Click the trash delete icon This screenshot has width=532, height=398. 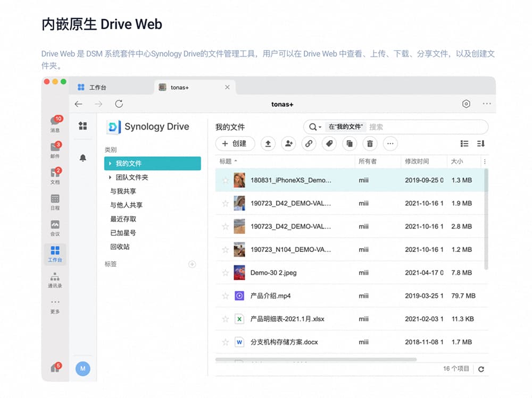tap(370, 144)
